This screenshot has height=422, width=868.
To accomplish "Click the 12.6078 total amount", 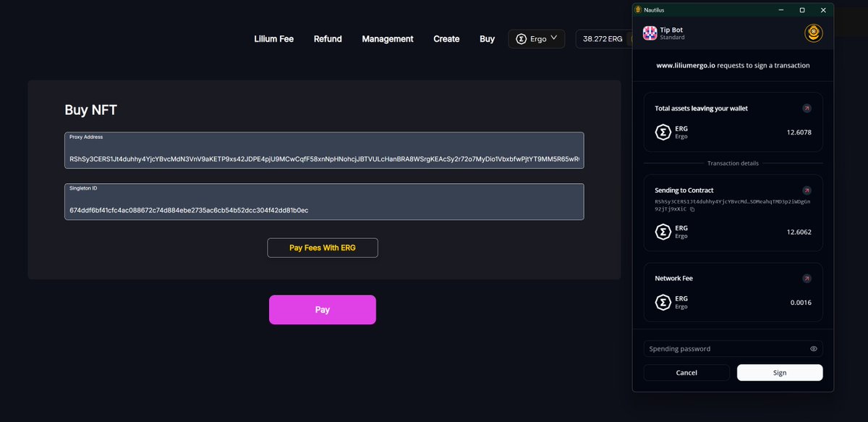I will [799, 132].
